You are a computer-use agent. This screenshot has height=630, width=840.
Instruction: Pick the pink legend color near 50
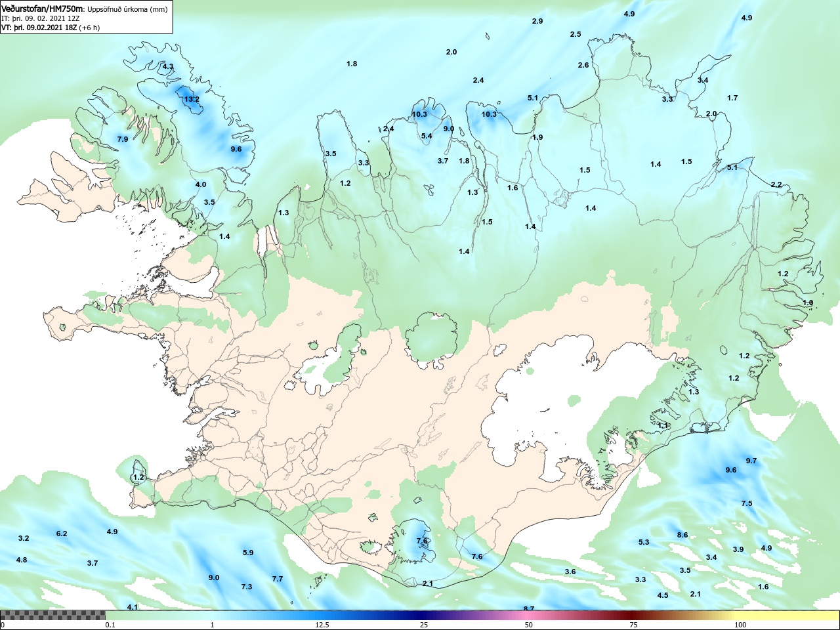click(529, 615)
